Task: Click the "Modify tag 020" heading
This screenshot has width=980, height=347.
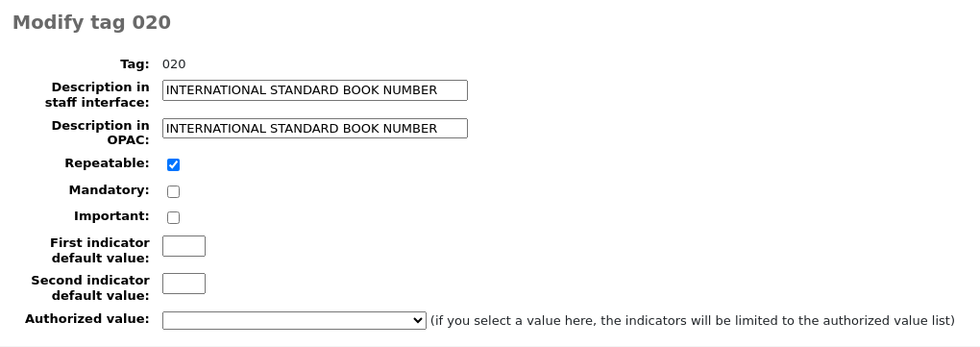Action: [91, 22]
